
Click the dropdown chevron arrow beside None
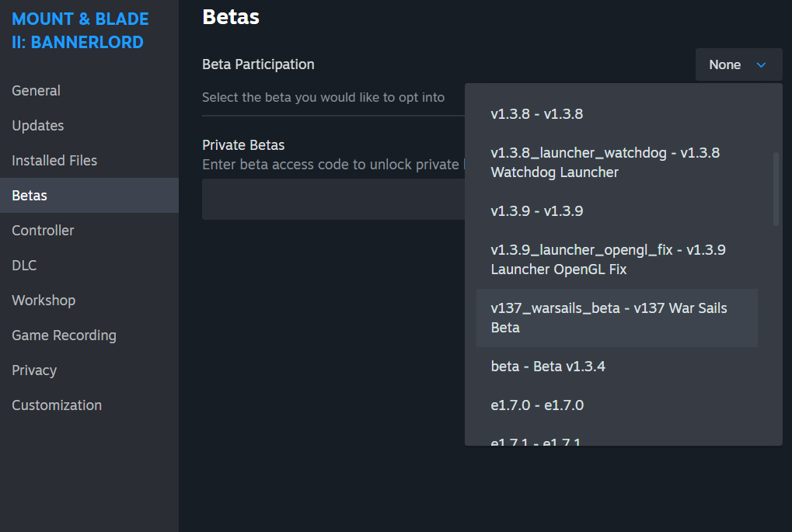(x=761, y=65)
